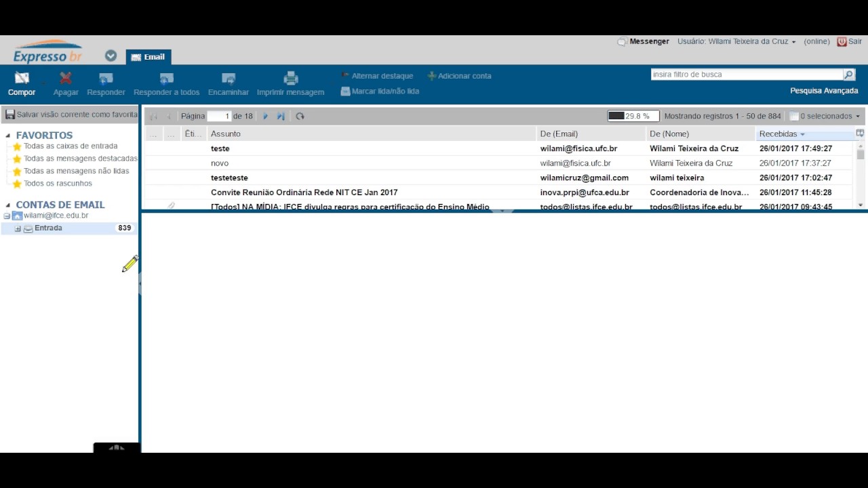The height and width of the screenshot is (488, 868).
Task: Click the page number input field
Action: tap(219, 116)
